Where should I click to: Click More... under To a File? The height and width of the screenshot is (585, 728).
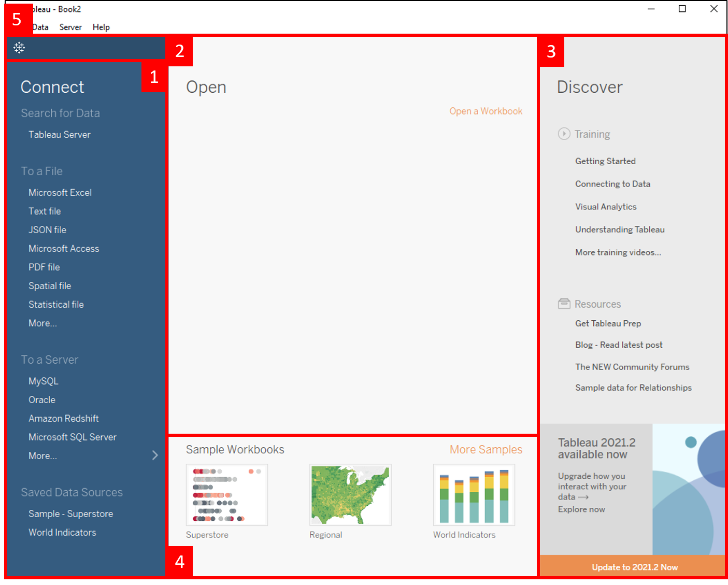pos(42,323)
